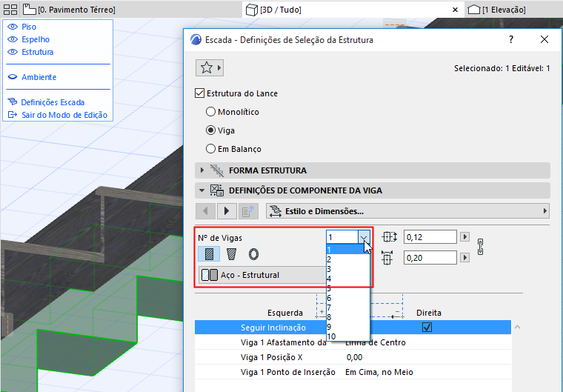Click the beam width 0,12 field
The image size is (563, 392).
[430, 237]
